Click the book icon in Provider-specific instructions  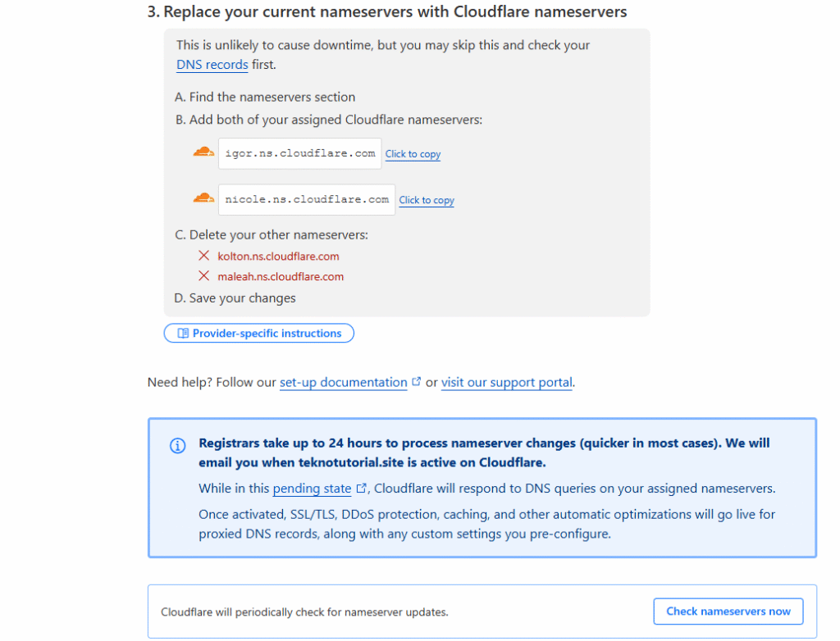click(183, 333)
